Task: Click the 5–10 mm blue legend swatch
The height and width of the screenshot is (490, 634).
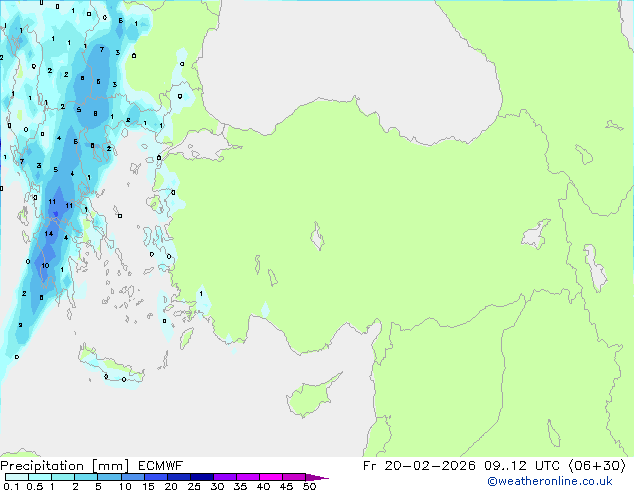Action: (x=109, y=477)
